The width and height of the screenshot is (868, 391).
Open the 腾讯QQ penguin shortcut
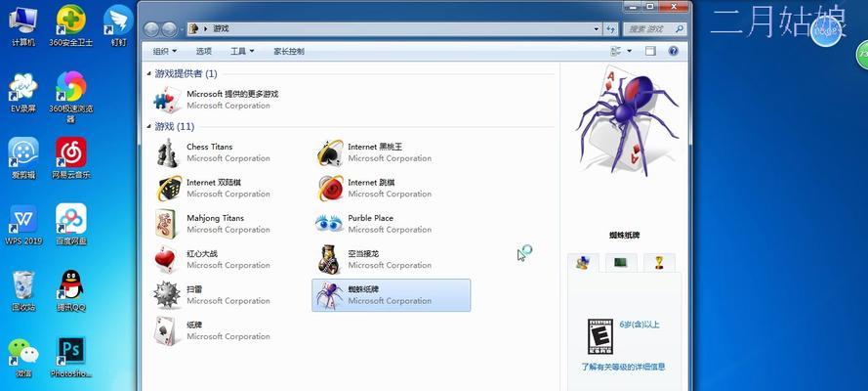[x=71, y=291]
